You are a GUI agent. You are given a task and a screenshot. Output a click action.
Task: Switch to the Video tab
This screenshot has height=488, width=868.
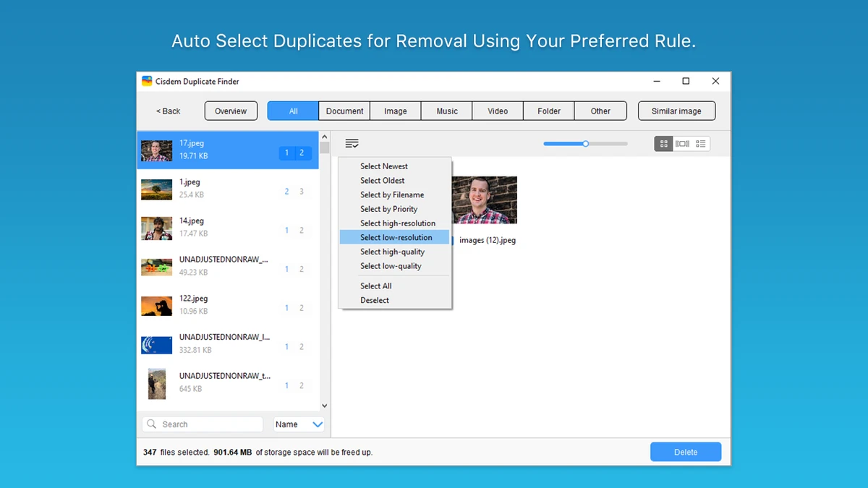[498, 111]
